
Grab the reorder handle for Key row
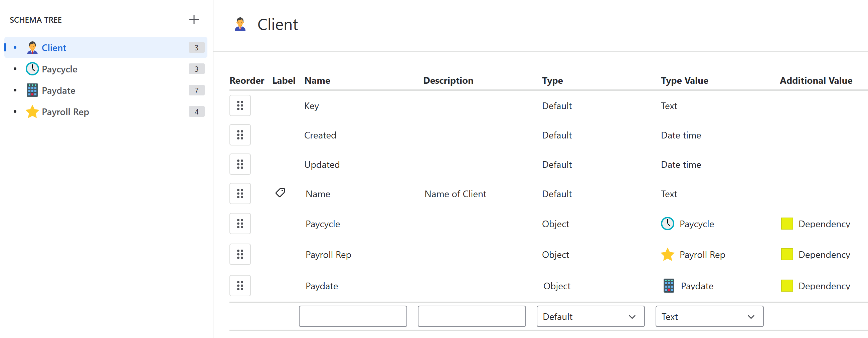(x=240, y=105)
